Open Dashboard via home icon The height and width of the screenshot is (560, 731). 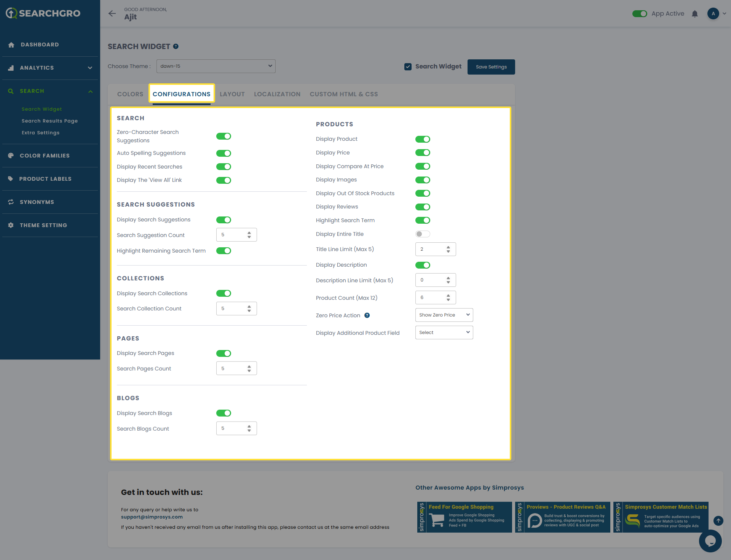pos(11,45)
